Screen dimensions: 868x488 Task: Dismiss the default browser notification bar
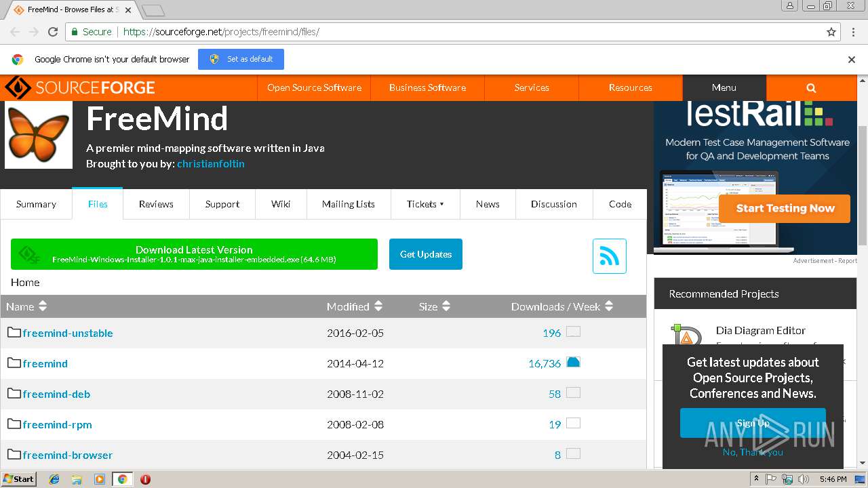coord(852,60)
